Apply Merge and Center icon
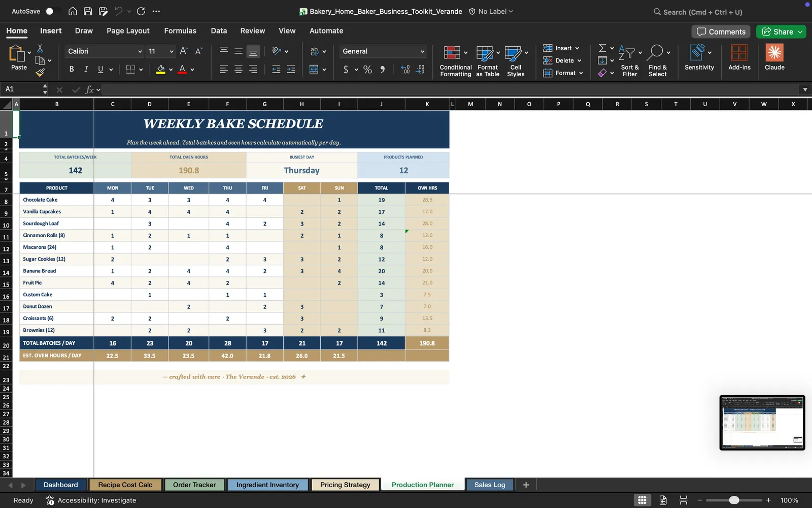This screenshot has width=812, height=508. click(314, 69)
